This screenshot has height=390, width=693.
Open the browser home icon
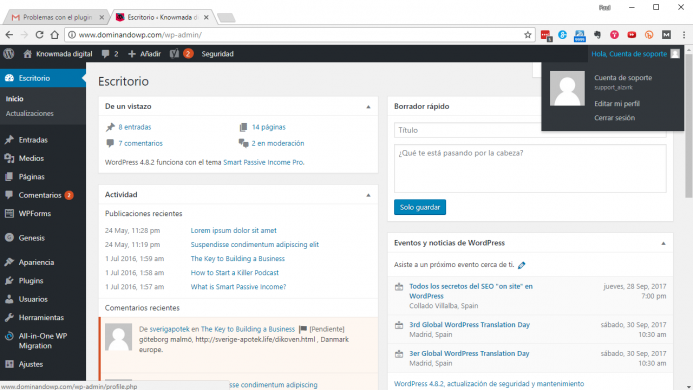click(x=54, y=34)
